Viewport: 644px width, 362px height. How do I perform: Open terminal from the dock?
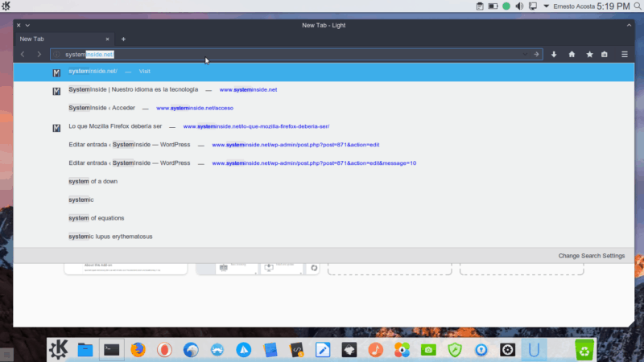(x=111, y=350)
